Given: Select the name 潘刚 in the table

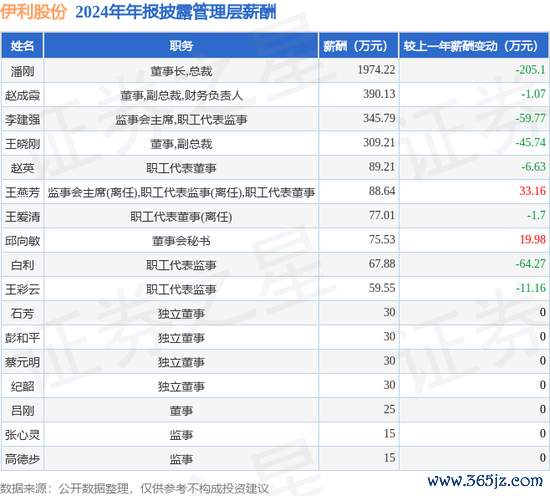Looking at the screenshot, I should click(x=22, y=71).
